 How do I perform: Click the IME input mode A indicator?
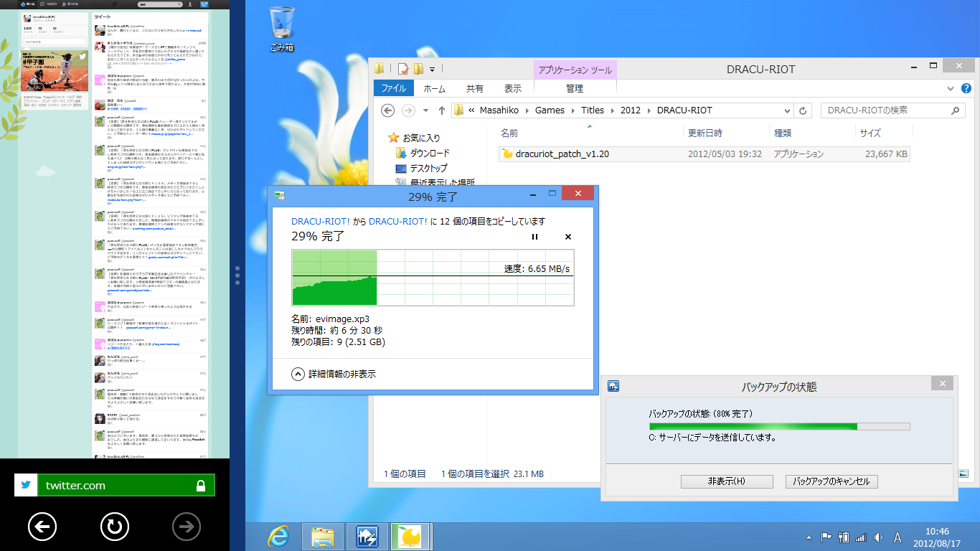coord(897,537)
